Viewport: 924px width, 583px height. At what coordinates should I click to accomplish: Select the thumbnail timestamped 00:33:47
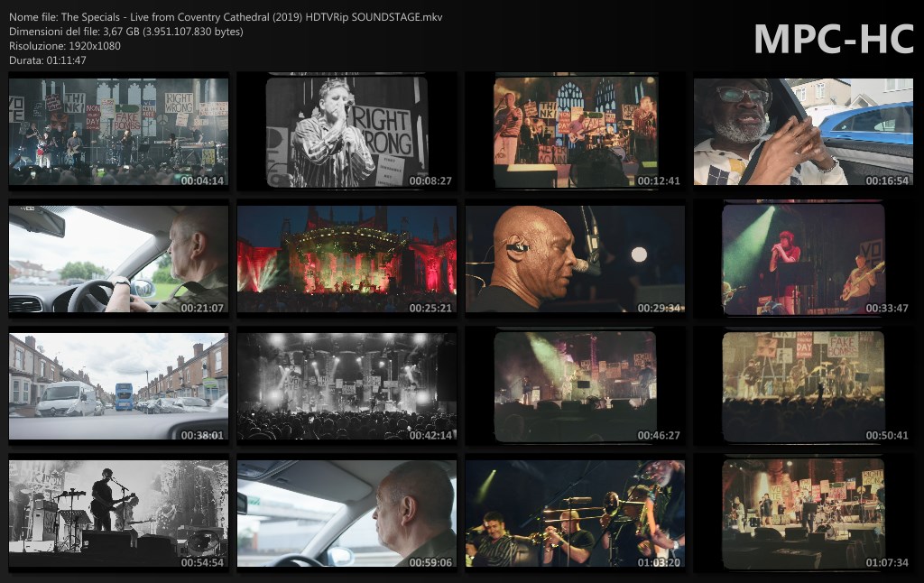[x=803, y=260]
